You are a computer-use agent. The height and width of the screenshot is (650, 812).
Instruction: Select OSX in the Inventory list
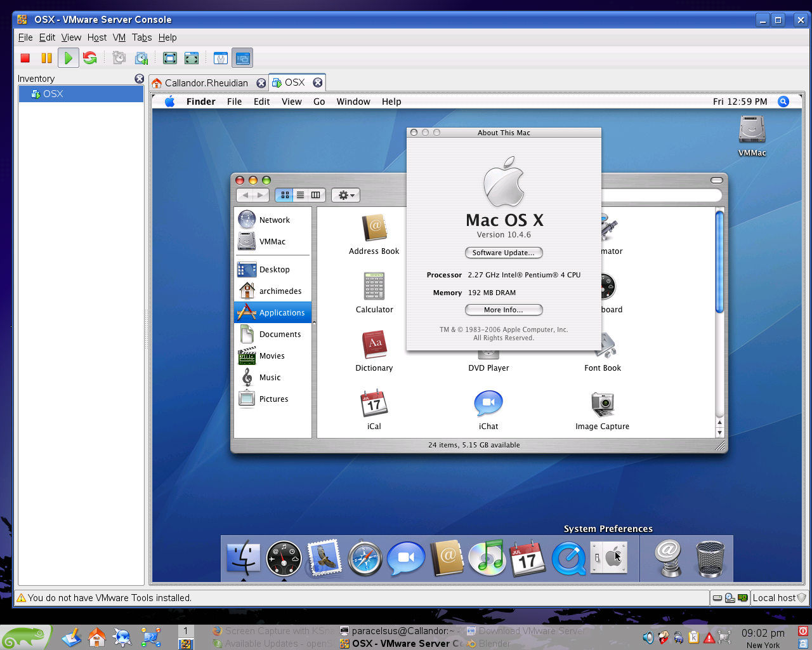click(81, 94)
